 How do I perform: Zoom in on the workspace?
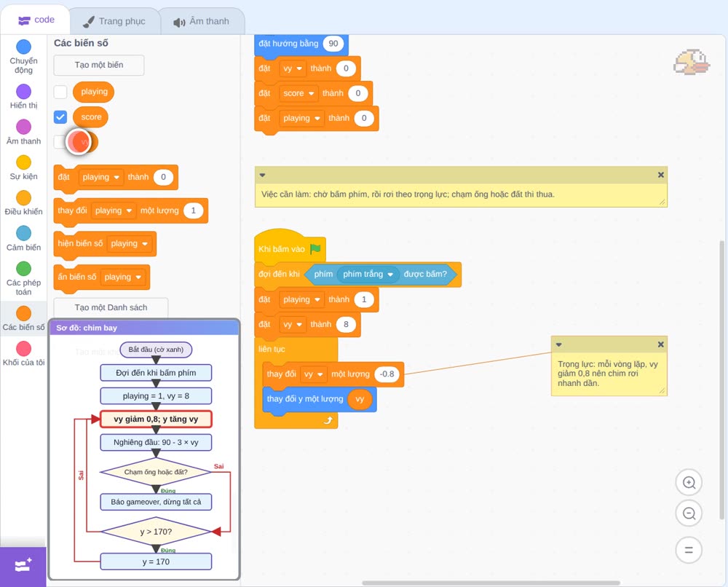(x=689, y=483)
